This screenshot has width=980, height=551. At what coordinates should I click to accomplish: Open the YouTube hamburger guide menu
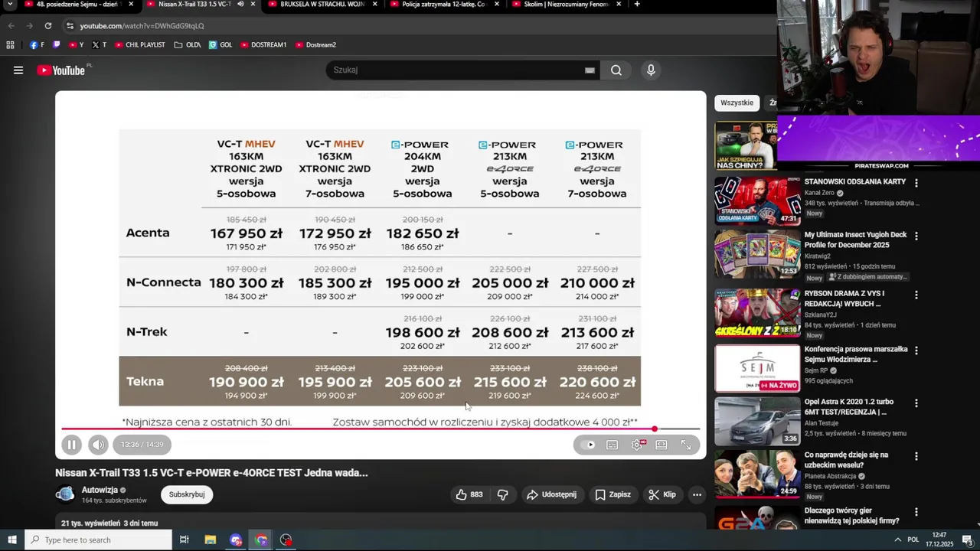click(18, 70)
